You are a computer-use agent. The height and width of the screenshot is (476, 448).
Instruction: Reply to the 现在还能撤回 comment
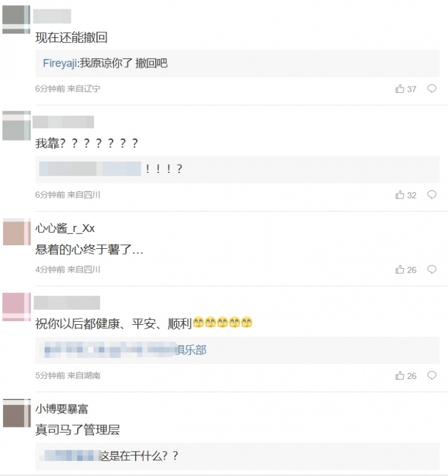point(432,88)
